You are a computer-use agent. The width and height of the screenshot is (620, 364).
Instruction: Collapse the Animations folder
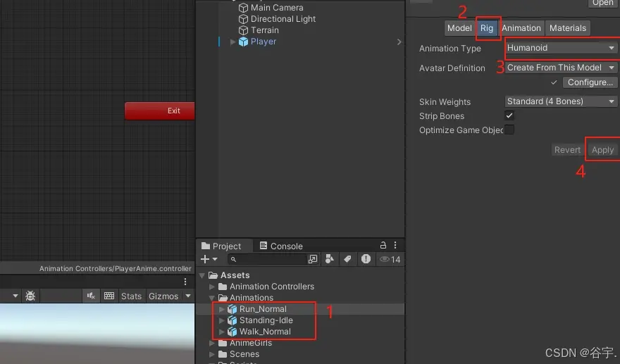tap(212, 298)
